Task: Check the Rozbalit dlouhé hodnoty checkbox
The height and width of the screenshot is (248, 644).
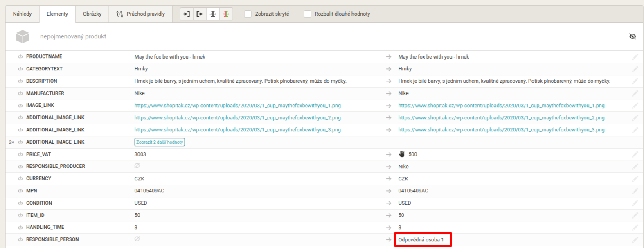Action: pyautogui.click(x=307, y=14)
